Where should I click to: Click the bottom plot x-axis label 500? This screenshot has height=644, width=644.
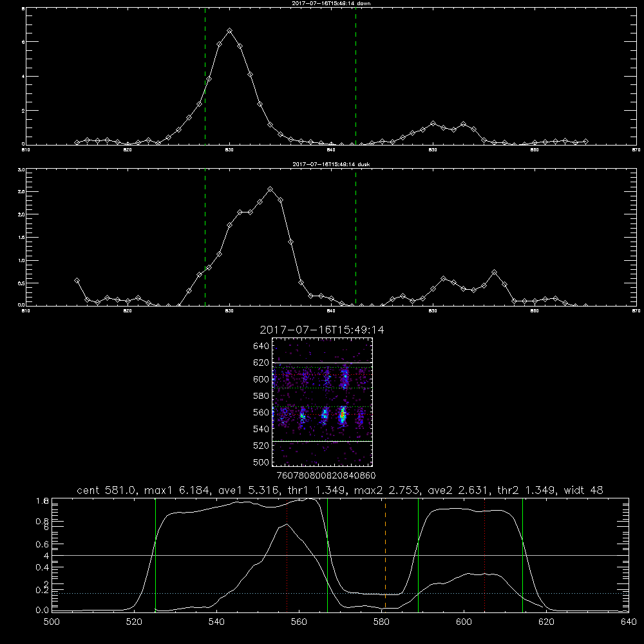click(52, 622)
